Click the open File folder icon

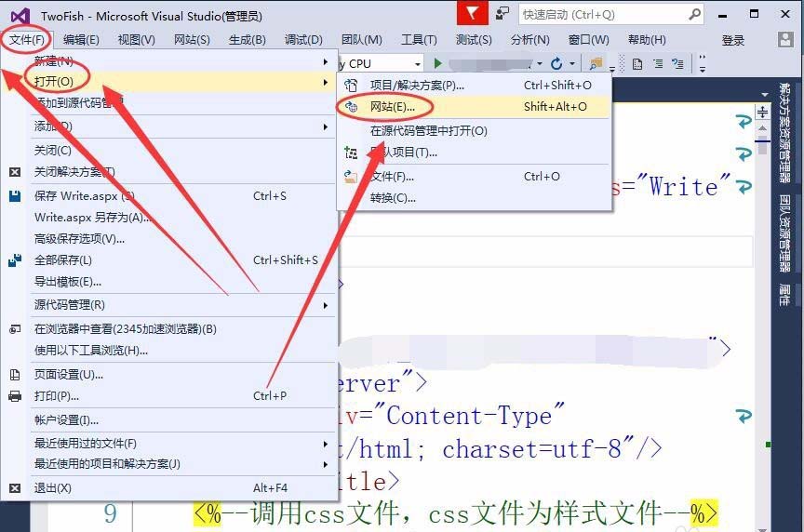click(x=351, y=177)
